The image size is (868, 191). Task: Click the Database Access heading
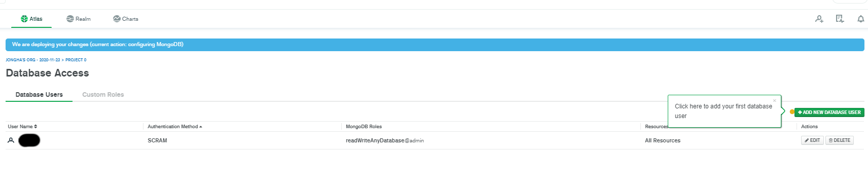coord(47,73)
